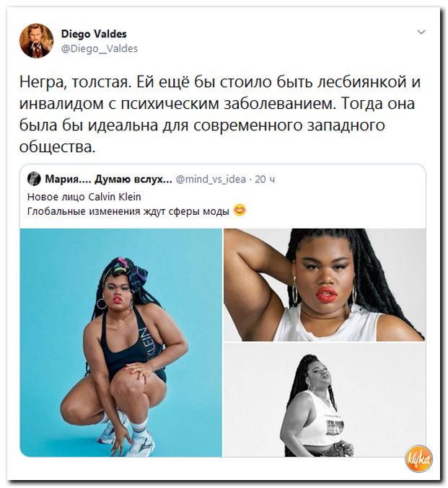The width and height of the screenshot is (448, 488).
Task: Click the smiling emoji in quoted tweet
Action: coord(240,210)
